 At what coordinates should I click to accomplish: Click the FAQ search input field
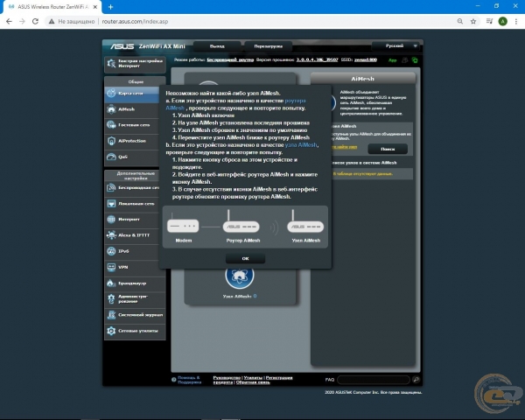pos(374,380)
